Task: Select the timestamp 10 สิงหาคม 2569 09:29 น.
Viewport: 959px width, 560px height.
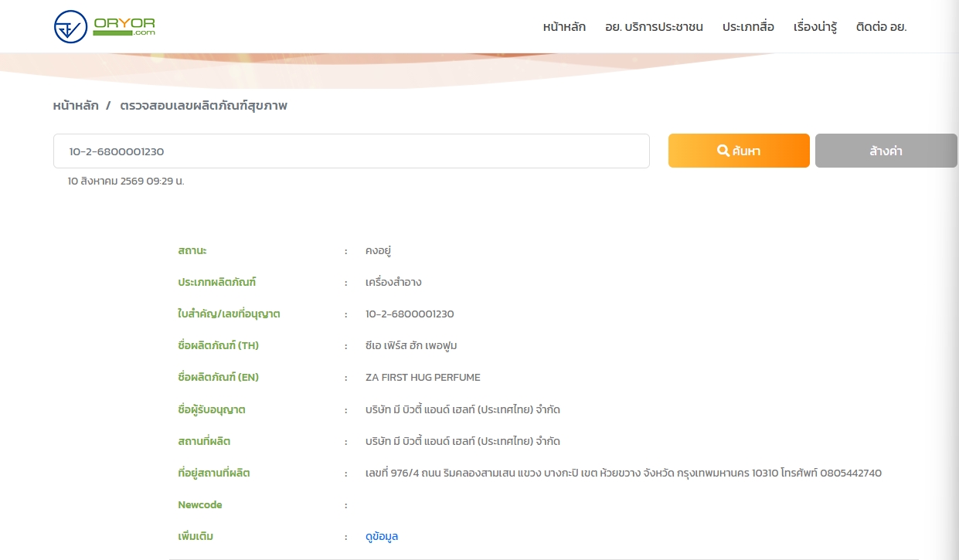Action: click(126, 182)
